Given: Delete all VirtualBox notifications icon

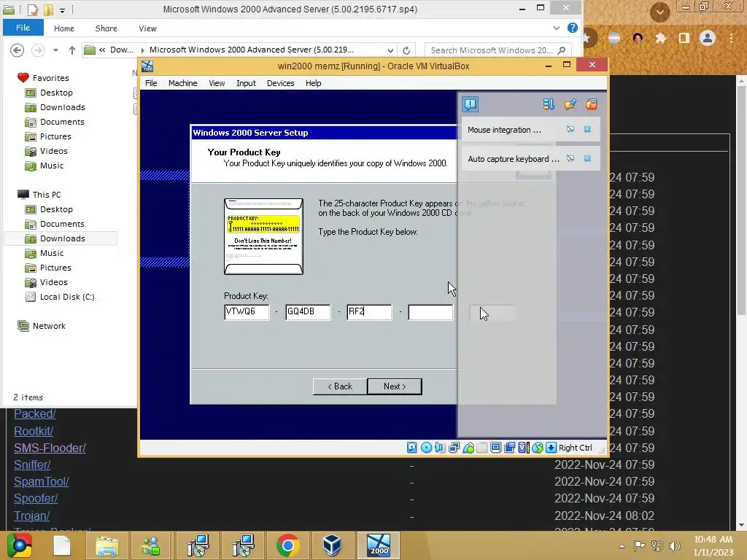Looking at the screenshot, I should coord(591,104).
